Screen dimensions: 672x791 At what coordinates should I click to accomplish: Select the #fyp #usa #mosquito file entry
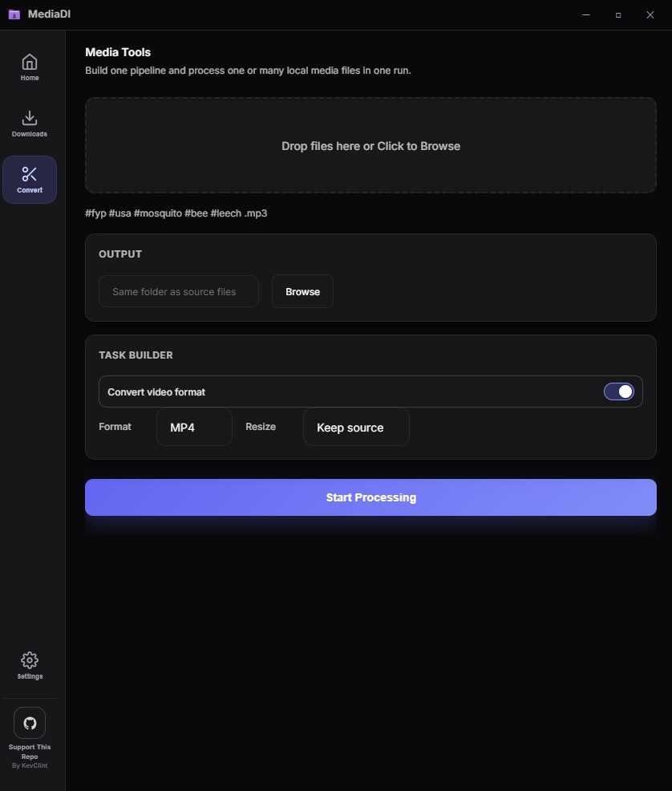pos(175,213)
